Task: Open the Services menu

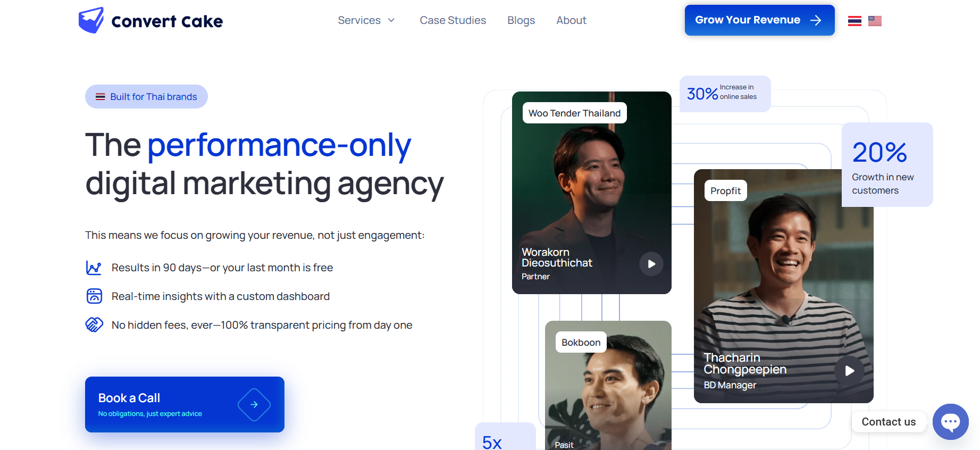Action: (367, 20)
